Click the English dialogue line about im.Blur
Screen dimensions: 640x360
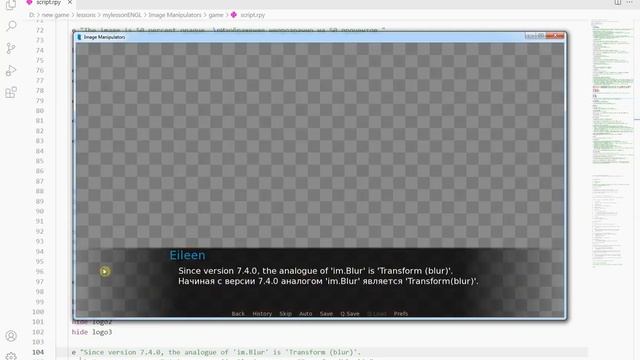tap(315, 271)
